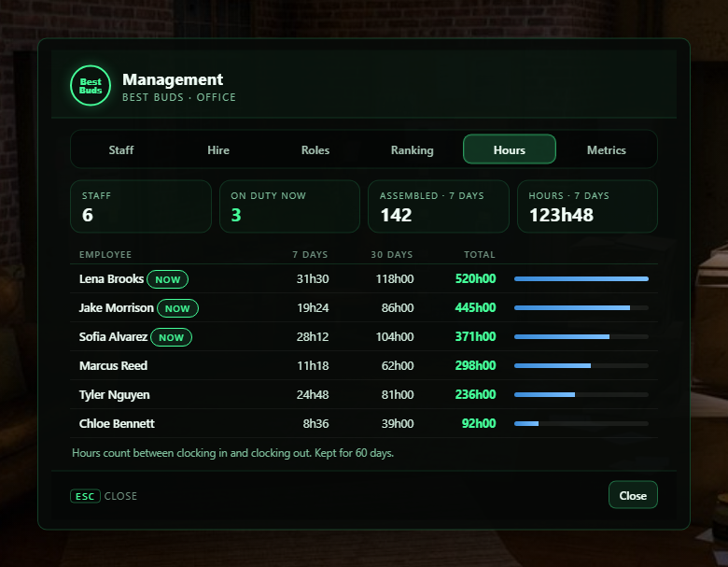Click the CLOSE label beside ESC
Viewport: 728px width, 567px height.
click(x=120, y=496)
